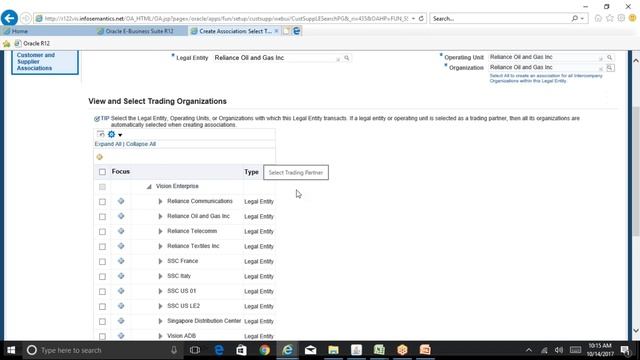Open File Explorer from the taskbar
This screenshot has width=640, height=360.
333,350
